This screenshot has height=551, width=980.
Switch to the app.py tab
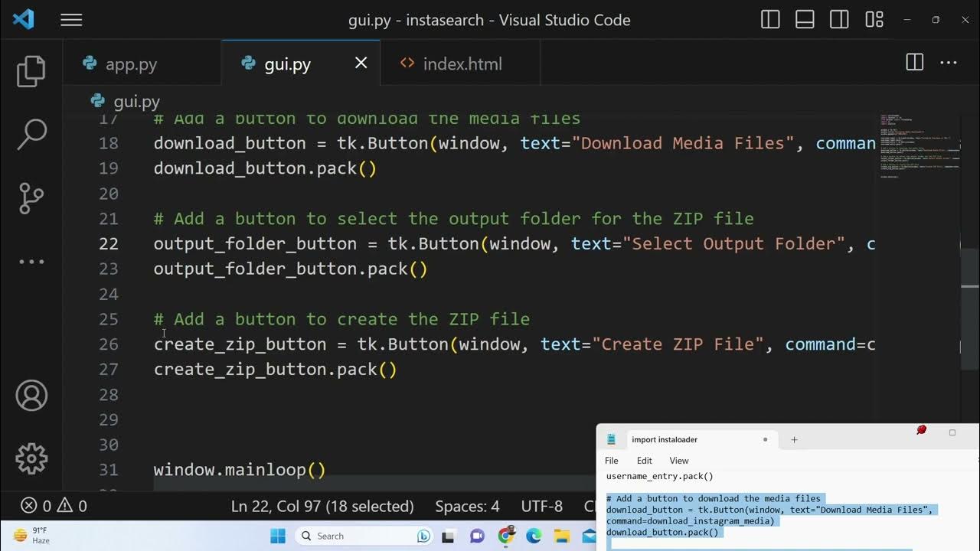point(130,64)
